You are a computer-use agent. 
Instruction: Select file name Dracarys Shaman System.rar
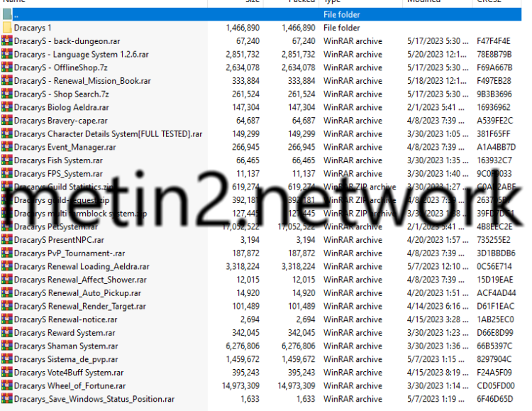coord(66,346)
